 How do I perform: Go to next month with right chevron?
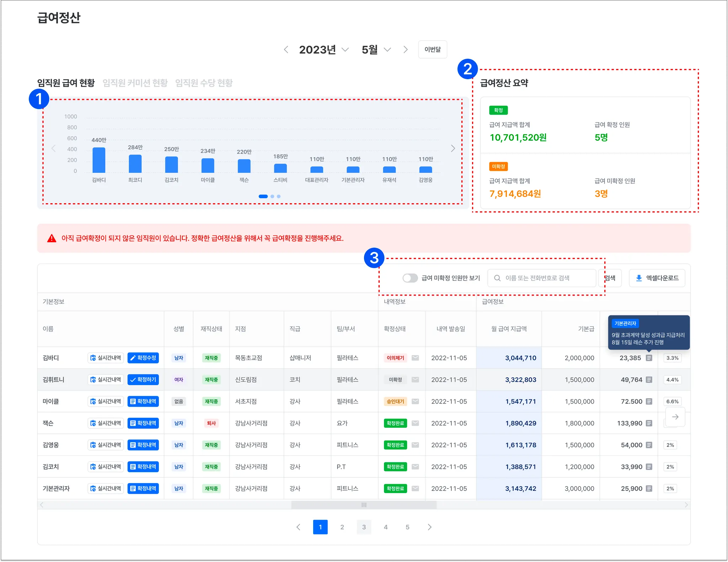click(x=406, y=50)
